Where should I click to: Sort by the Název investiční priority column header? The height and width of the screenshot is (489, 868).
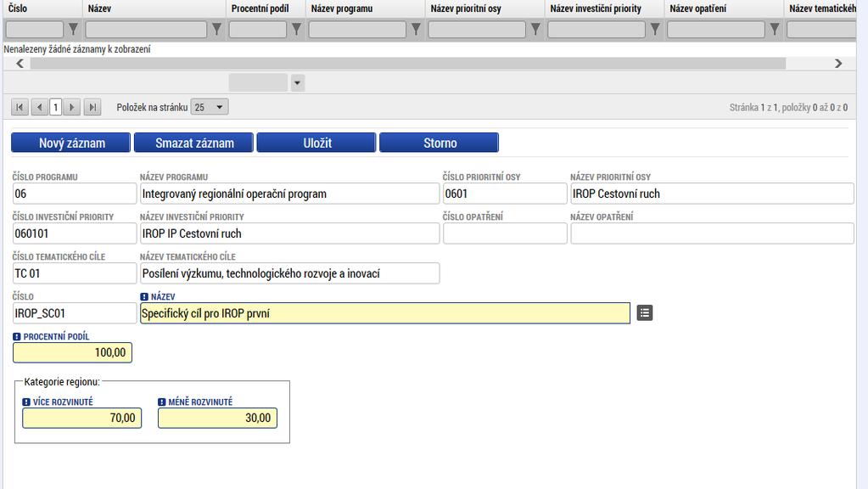click(596, 8)
